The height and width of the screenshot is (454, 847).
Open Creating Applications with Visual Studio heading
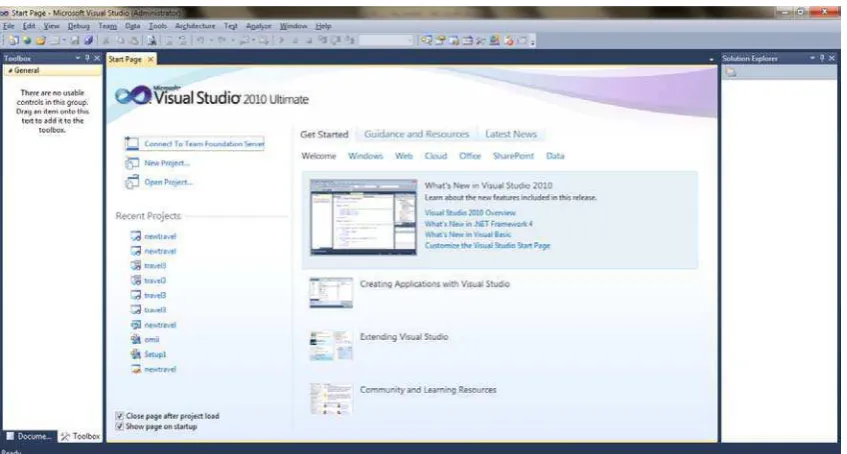[x=435, y=284]
